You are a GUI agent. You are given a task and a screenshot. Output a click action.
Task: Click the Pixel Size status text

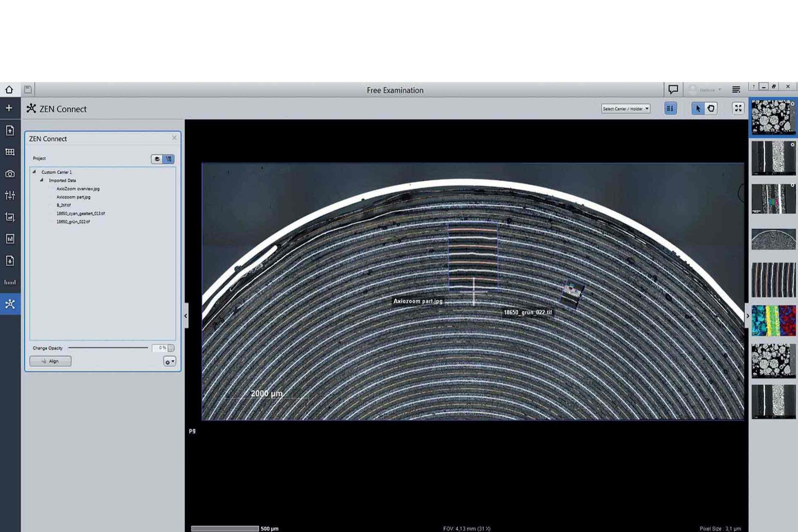click(720, 529)
